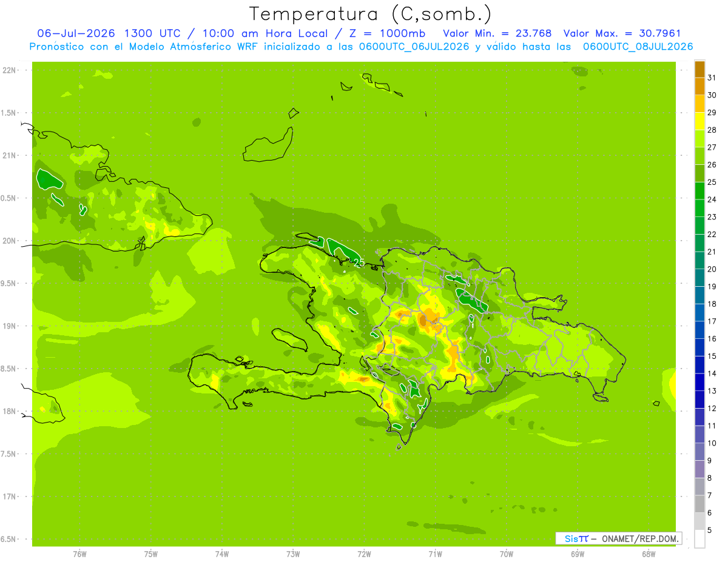Click the "70W" longitude axis label

507,554
